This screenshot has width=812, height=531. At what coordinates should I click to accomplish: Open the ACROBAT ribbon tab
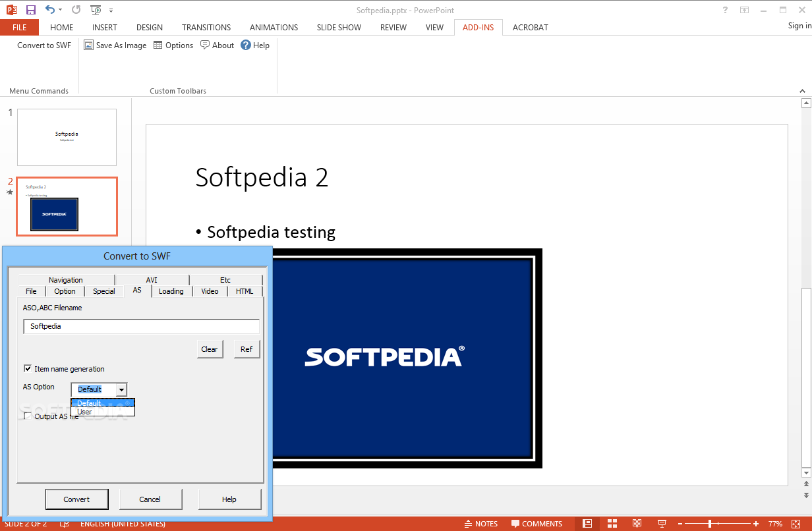pyautogui.click(x=531, y=27)
